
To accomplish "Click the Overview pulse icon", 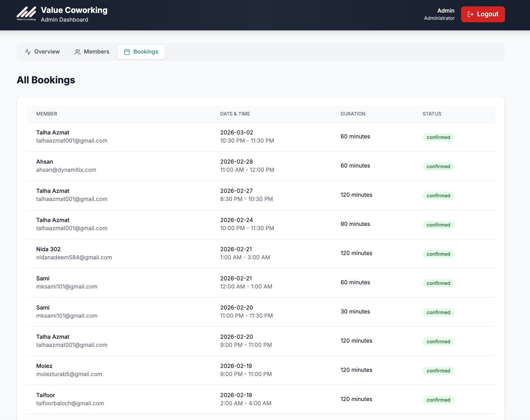I will pos(28,52).
